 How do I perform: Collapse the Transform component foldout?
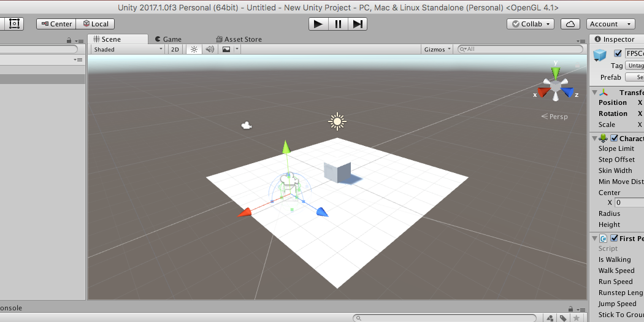595,93
